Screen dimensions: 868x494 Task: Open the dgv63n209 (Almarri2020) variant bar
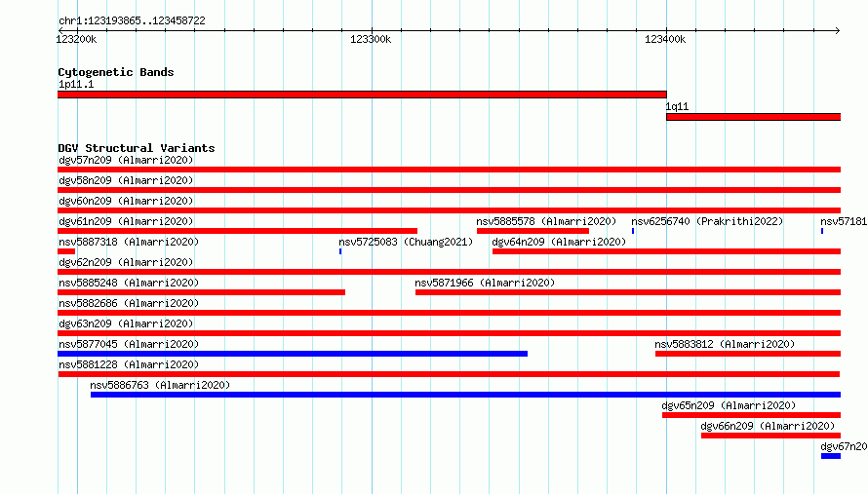[449, 333]
